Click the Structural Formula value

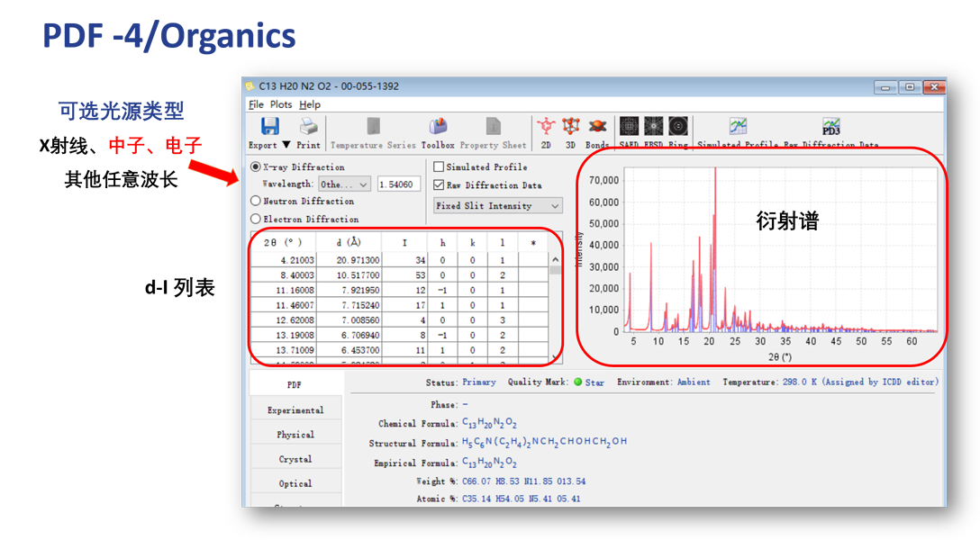coord(544,442)
